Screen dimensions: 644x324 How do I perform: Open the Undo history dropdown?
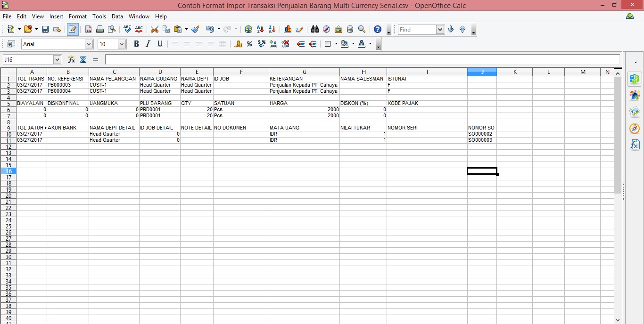219,29
